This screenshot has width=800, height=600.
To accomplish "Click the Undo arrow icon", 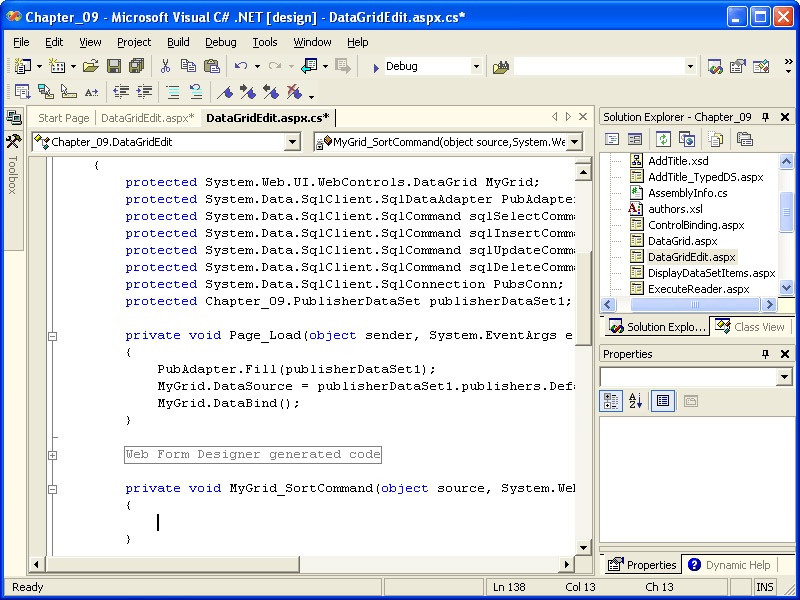I will tap(241, 66).
